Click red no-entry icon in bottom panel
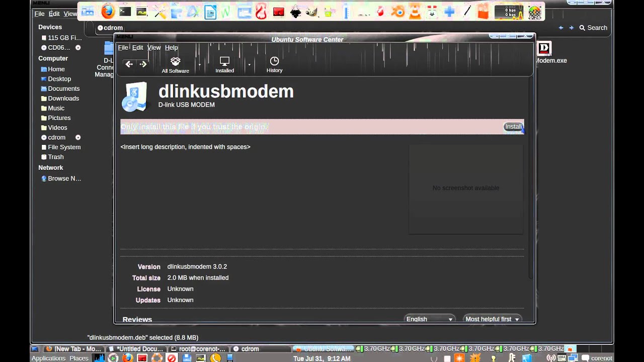This screenshot has height=362, width=644. point(172,358)
